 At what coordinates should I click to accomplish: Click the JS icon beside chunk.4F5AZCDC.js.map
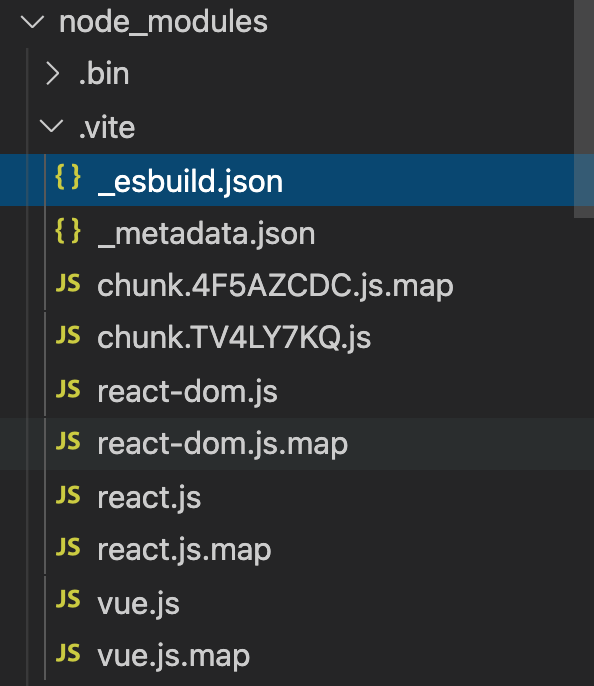pyautogui.click(x=68, y=283)
